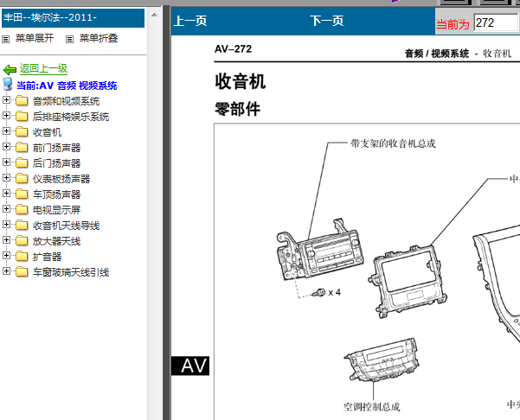Expand the 车顶扬声器 tree node
Image resolution: width=520 pixels, height=420 pixels.
[x=6, y=193]
